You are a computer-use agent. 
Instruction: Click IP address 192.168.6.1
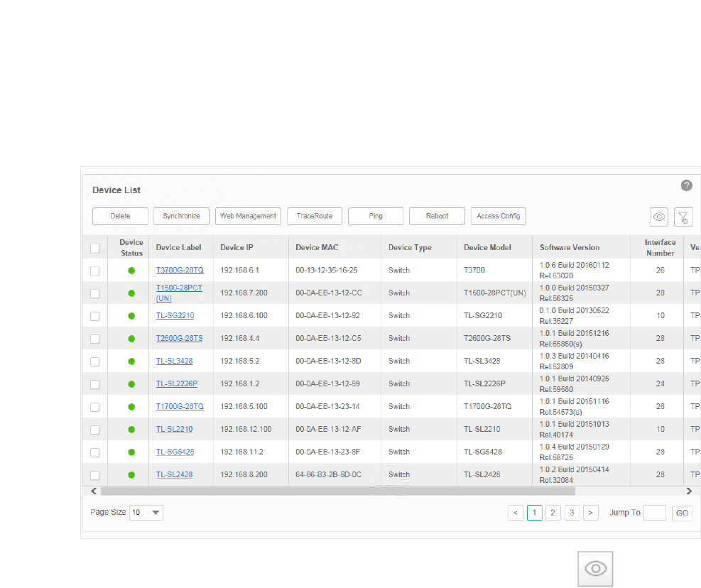239,270
